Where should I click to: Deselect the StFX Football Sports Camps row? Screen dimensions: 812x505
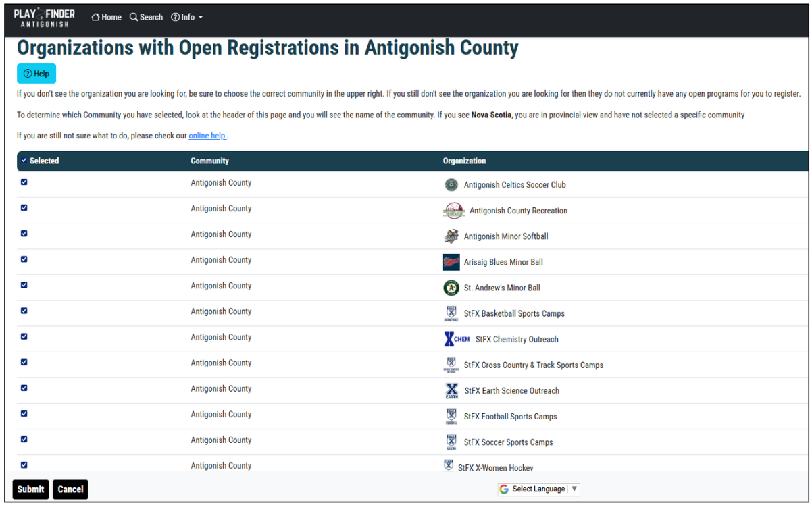[x=24, y=414]
